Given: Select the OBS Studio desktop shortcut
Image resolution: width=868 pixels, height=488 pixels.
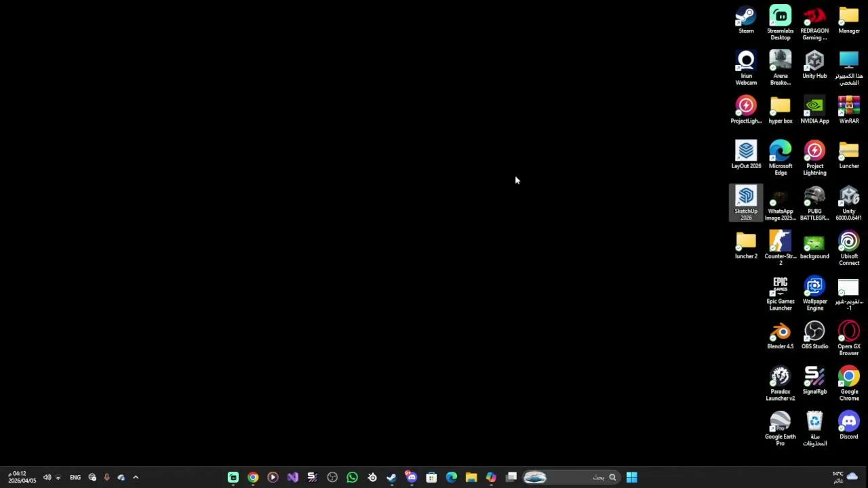Looking at the screenshot, I should click(x=814, y=335).
